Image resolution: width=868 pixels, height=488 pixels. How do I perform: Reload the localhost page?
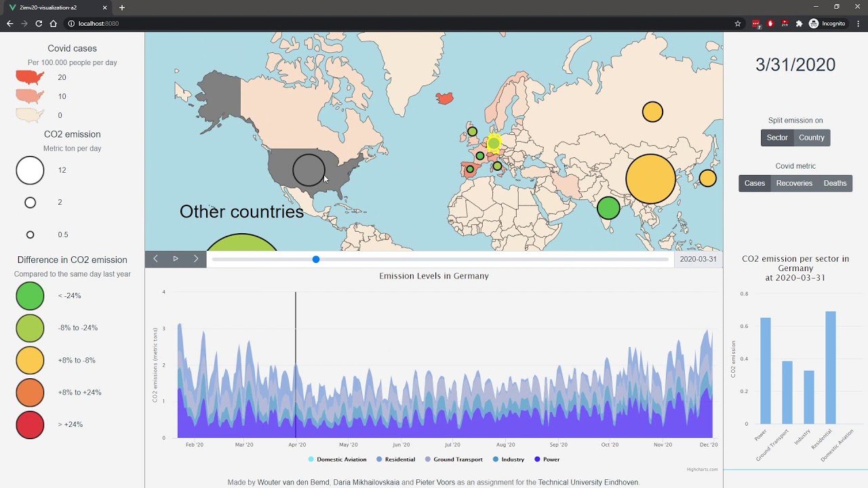click(39, 24)
